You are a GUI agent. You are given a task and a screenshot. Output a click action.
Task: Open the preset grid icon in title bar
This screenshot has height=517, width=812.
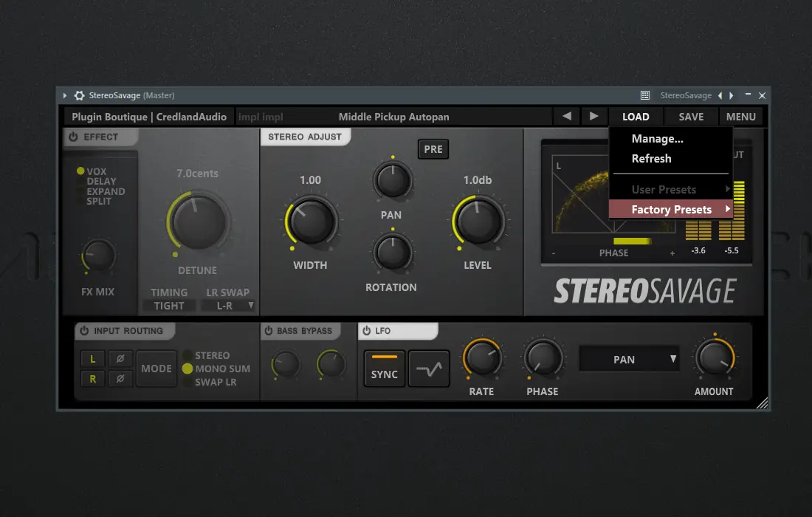pos(644,95)
